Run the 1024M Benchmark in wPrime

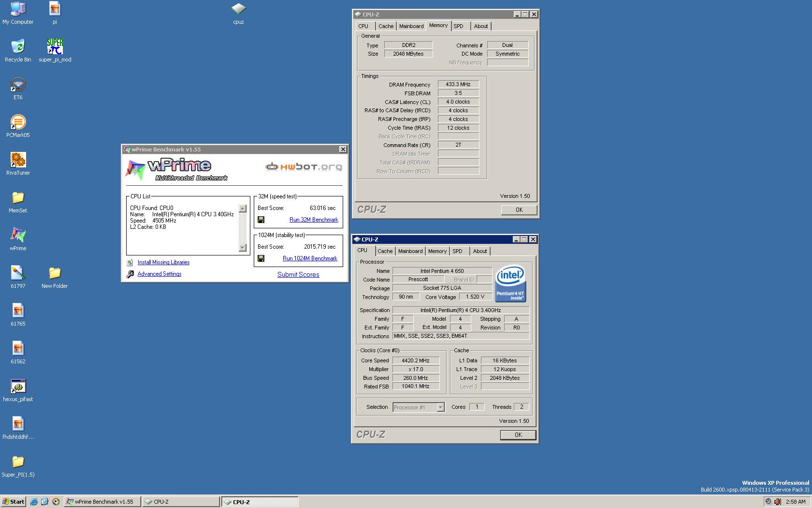(310, 258)
